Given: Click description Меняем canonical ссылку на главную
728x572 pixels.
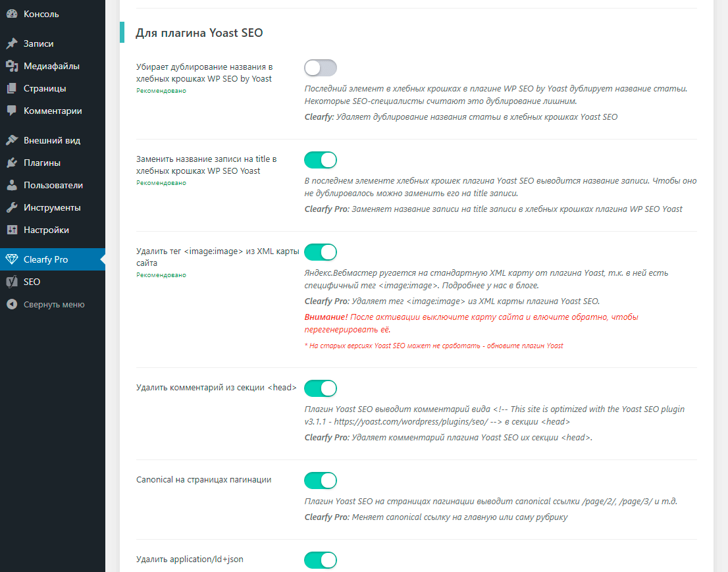Looking at the screenshot, I should [436, 517].
